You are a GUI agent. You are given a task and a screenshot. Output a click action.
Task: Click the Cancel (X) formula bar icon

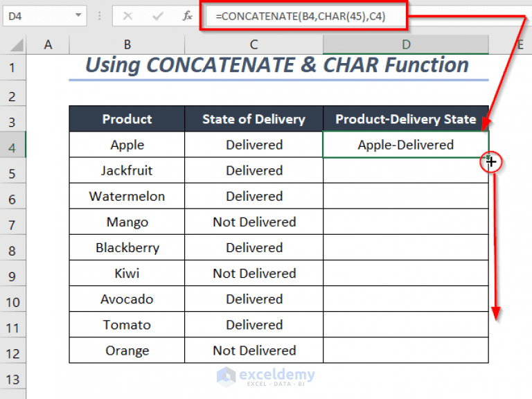click(x=127, y=16)
